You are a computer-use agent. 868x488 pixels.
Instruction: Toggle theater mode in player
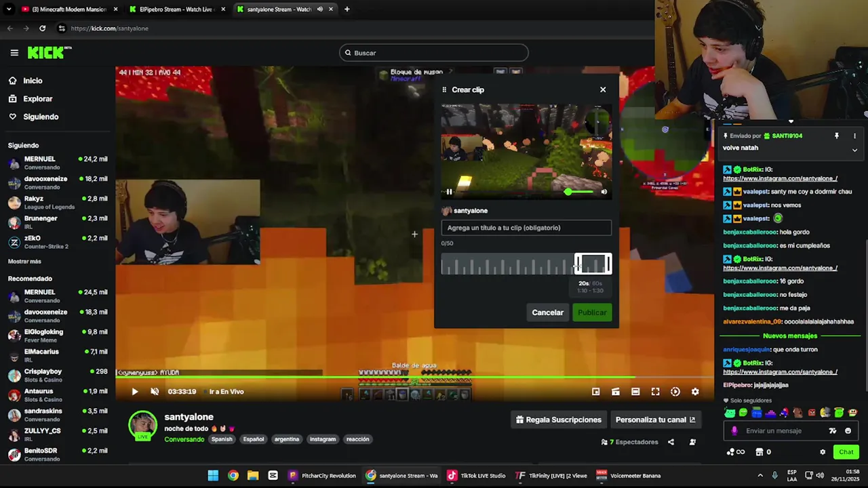(x=635, y=392)
